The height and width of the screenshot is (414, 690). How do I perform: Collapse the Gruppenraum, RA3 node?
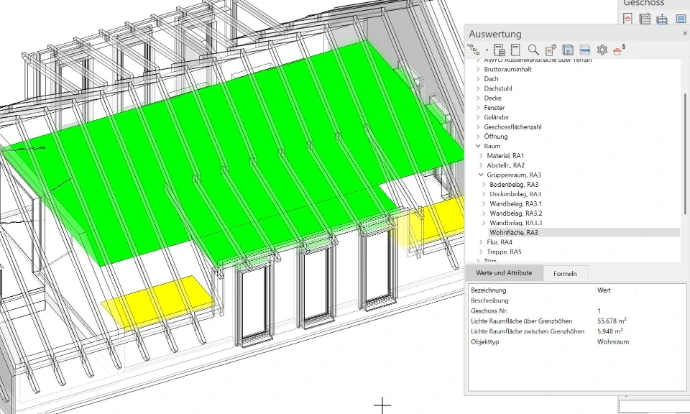tap(481, 175)
